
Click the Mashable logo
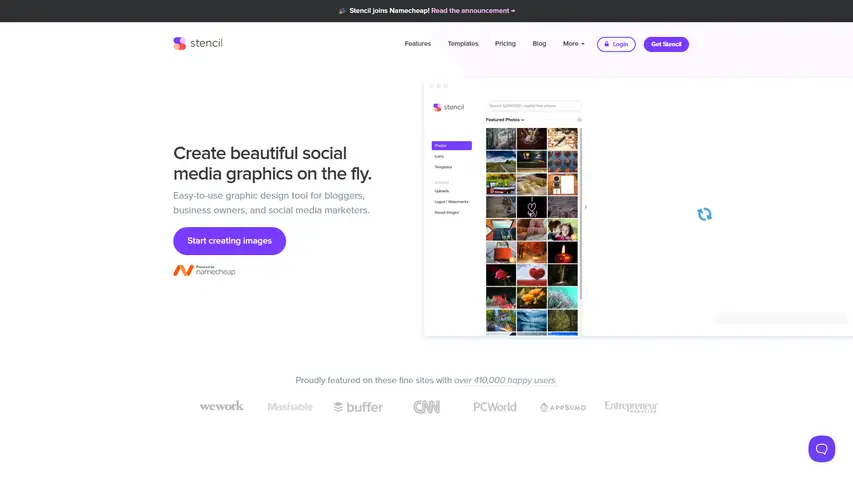290,407
